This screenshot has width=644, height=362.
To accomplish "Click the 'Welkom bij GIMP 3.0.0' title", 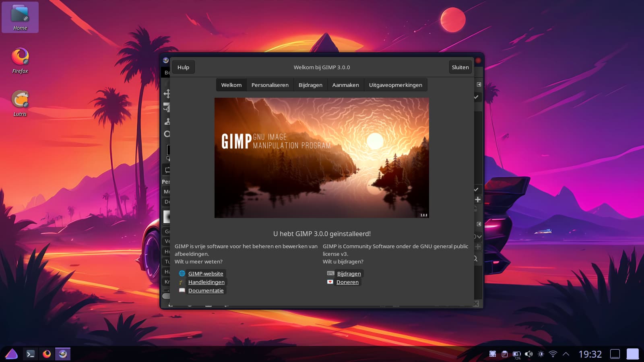I will (x=322, y=67).
